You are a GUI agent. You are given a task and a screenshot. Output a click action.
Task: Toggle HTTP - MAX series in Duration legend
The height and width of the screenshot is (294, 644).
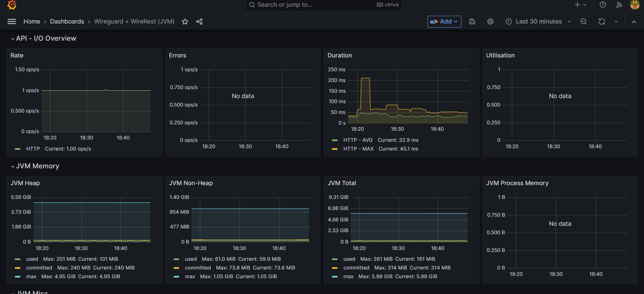358,149
